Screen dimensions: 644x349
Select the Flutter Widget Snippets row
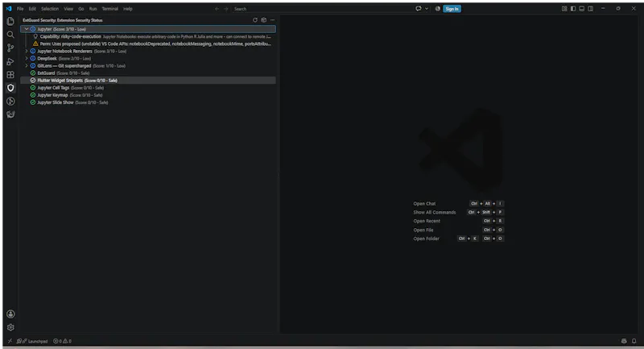coord(148,81)
